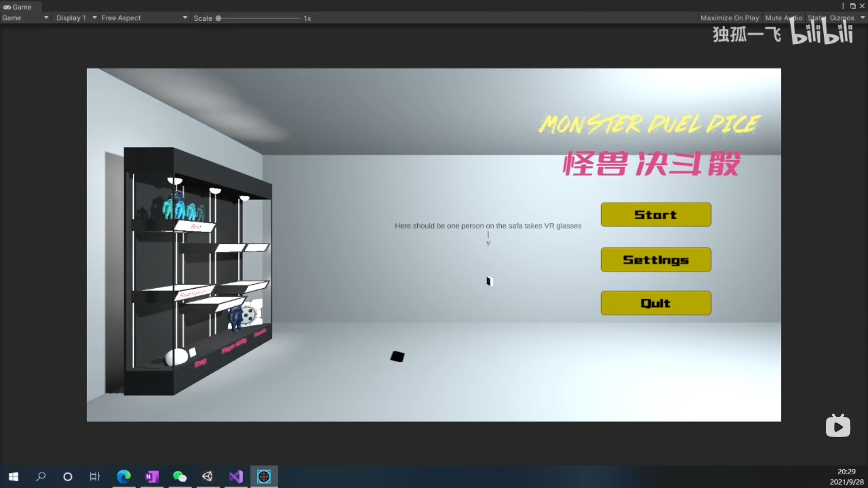Open Windows search from the taskbar

[41, 477]
